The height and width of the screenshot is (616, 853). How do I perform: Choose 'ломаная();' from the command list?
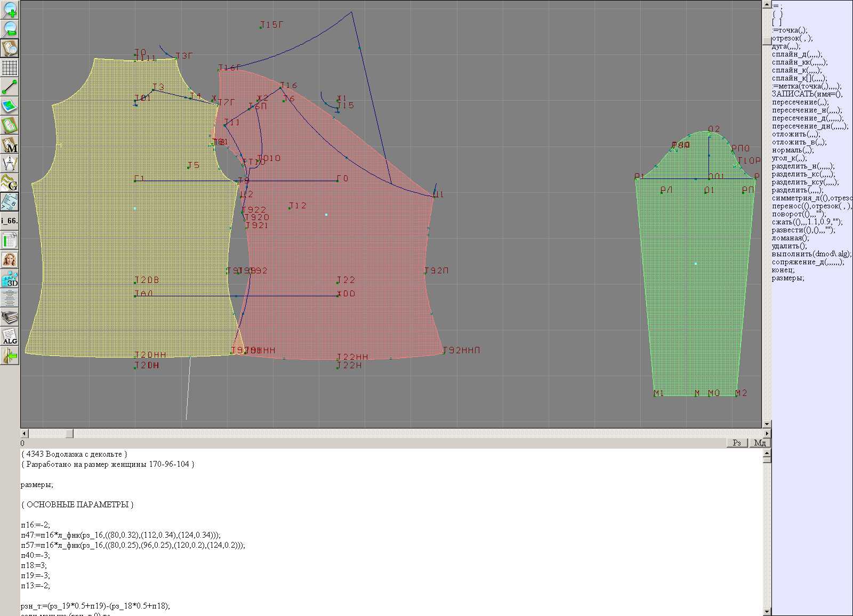click(790, 238)
